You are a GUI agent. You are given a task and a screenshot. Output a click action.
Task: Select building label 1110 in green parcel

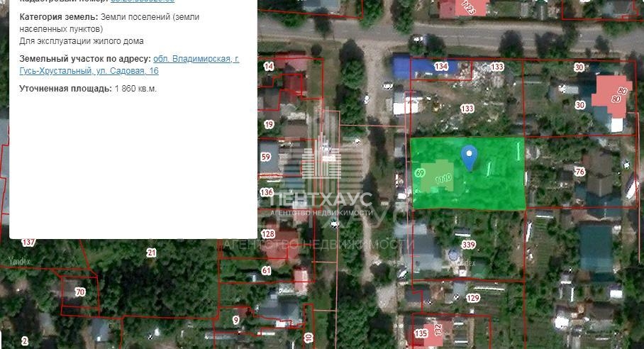point(443,179)
